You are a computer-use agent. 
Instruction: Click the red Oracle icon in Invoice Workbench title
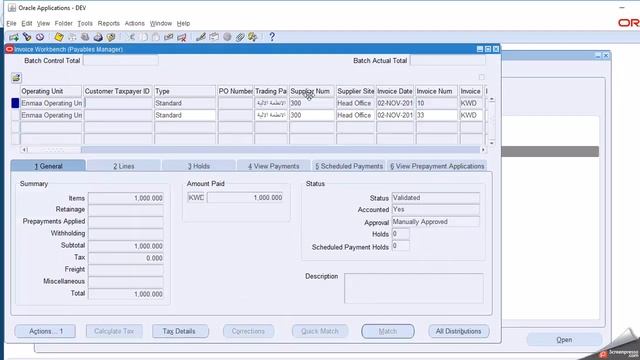click(x=9, y=49)
